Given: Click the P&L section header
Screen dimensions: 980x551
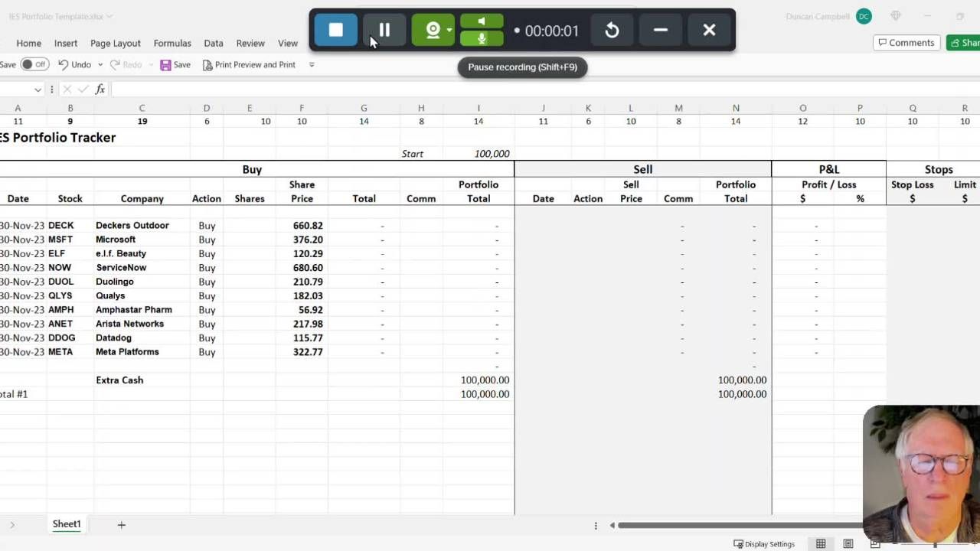Looking at the screenshot, I should pos(829,169).
